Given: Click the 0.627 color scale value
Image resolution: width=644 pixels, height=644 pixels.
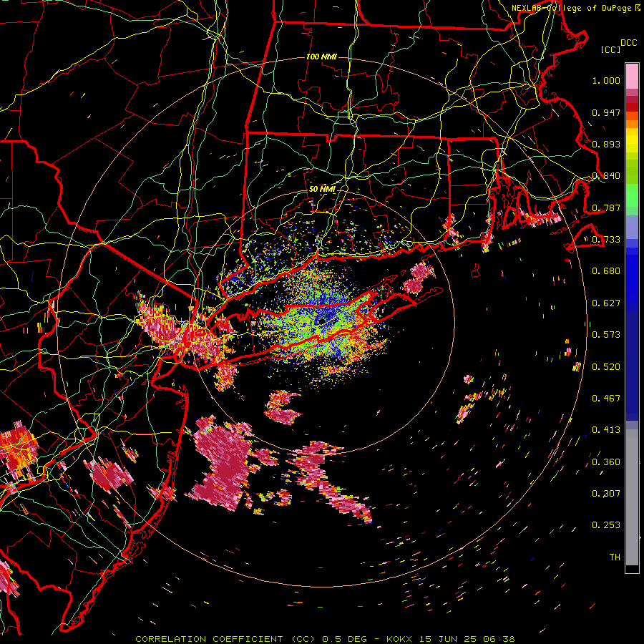Looking at the screenshot, I should click(606, 303).
